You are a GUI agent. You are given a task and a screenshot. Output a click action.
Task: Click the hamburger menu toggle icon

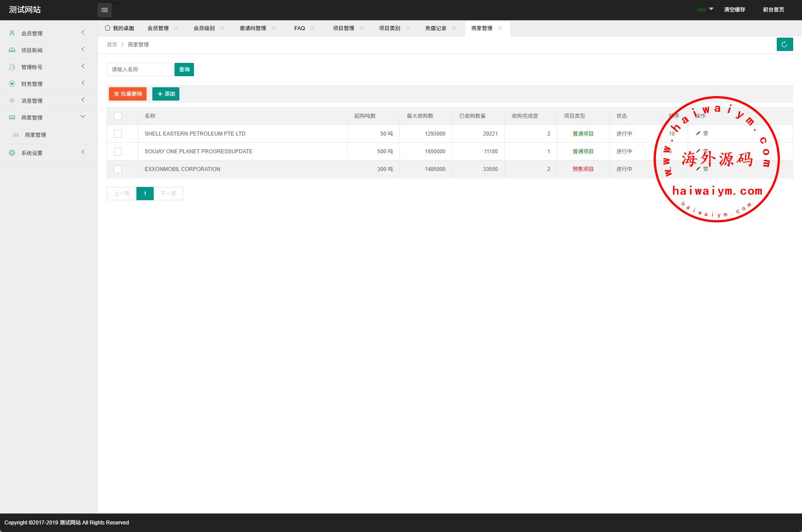tap(104, 10)
